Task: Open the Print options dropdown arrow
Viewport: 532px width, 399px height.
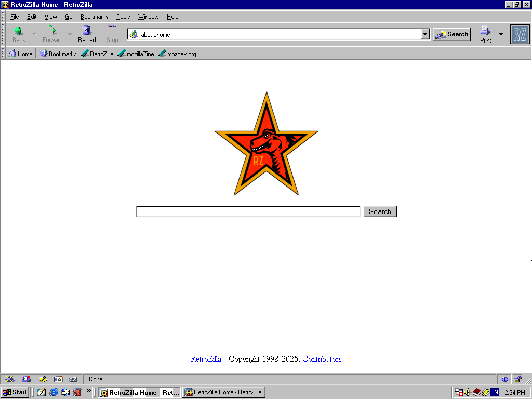Action: click(501, 34)
